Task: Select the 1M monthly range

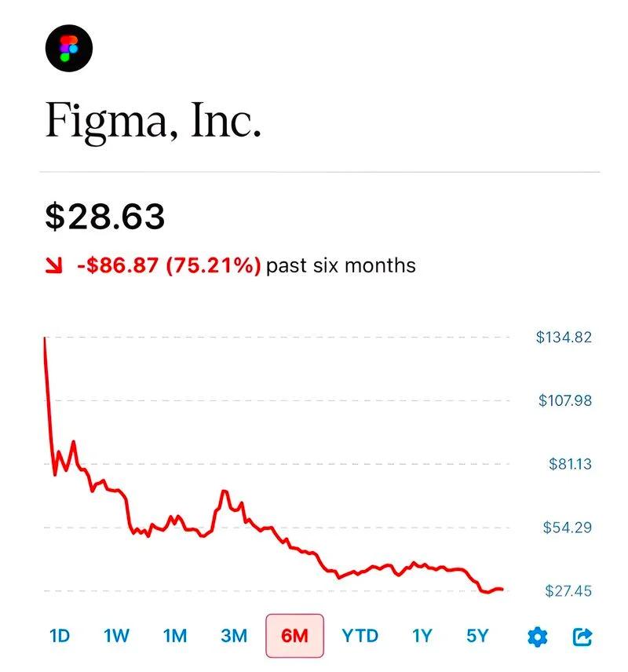Action: tap(174, 634)
